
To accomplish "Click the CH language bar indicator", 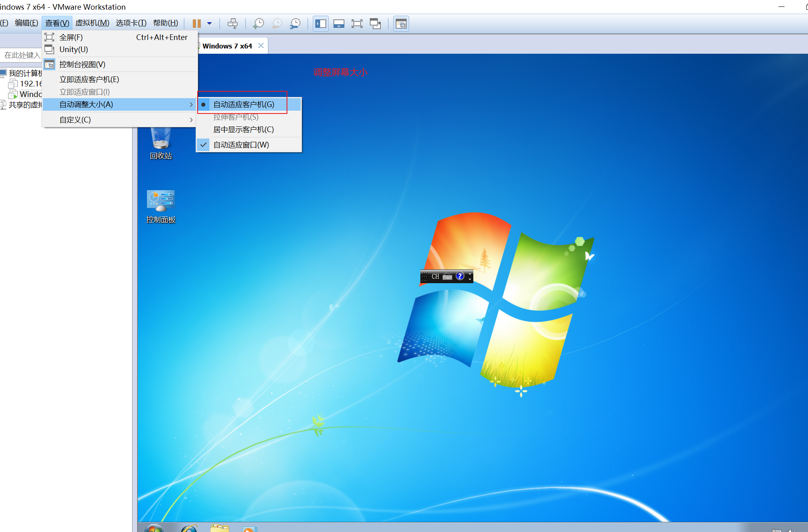I will [435, 277].
